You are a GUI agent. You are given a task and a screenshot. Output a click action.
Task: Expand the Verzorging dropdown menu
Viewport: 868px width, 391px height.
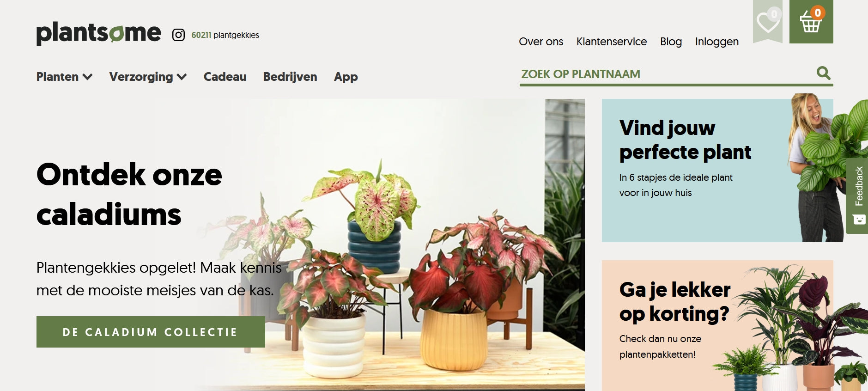pos(148,77)
